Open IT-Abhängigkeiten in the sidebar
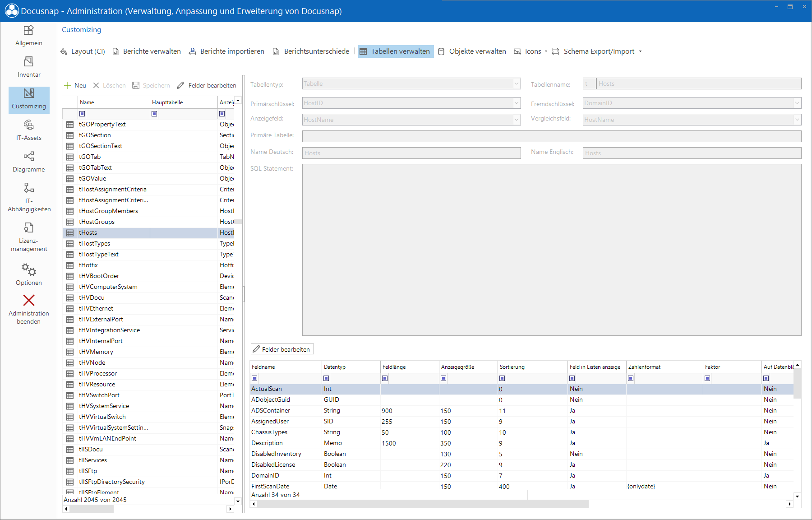Screen dimensions: 812x520 coord(29,197)
